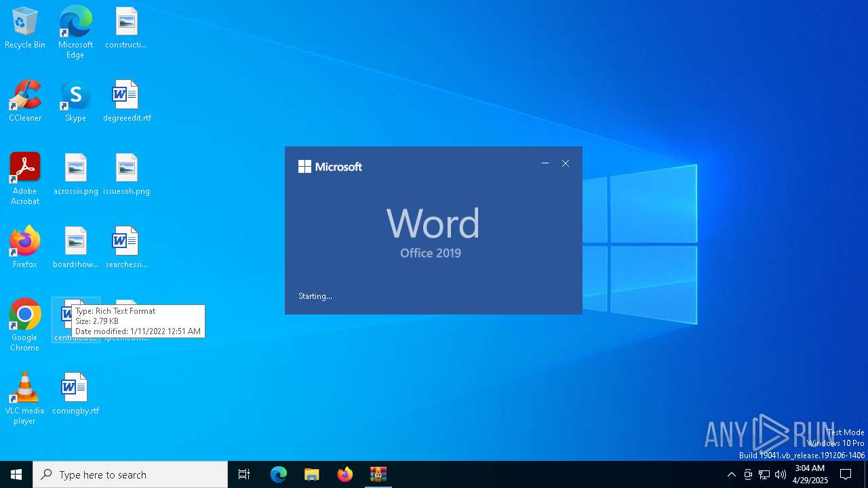Open network status tray icon
The width and height of the screenshot is (868, 488).
tap(764, 474)
